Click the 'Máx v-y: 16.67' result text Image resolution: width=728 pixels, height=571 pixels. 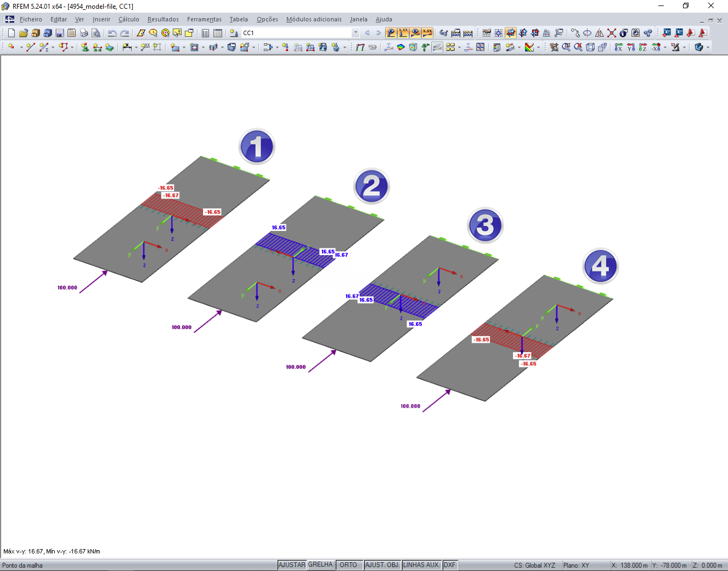[23, 551]
